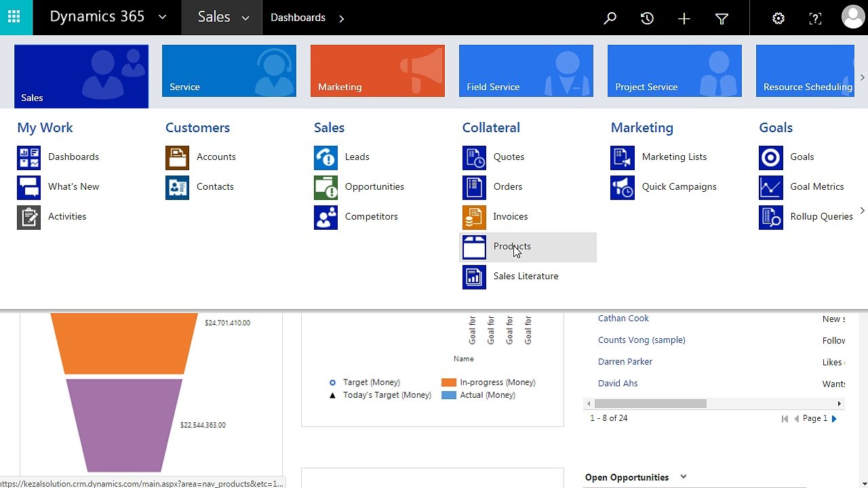Open the advanced find funnel icon
Viewport: 868px width, 488px height.
pos(722,18)
